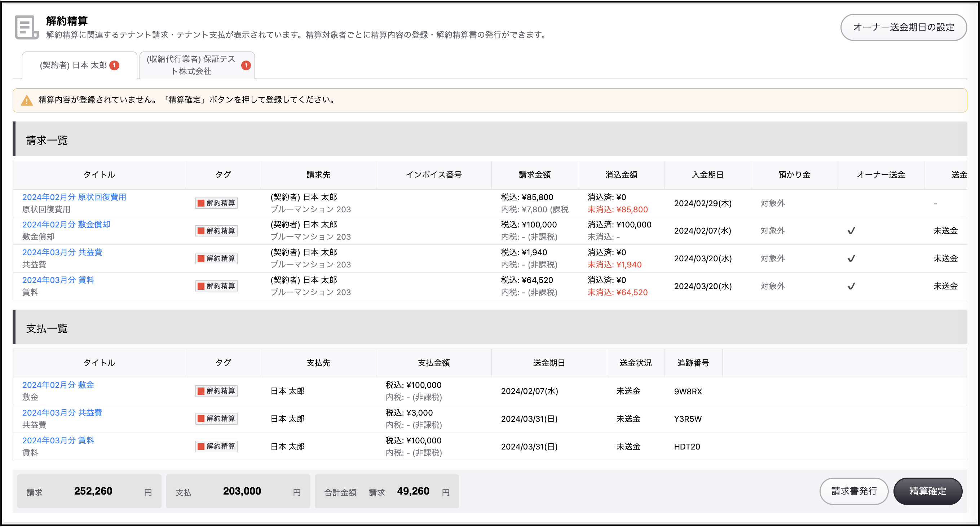Click the warning triangle icon in alert banner

[x=27, y=100]
